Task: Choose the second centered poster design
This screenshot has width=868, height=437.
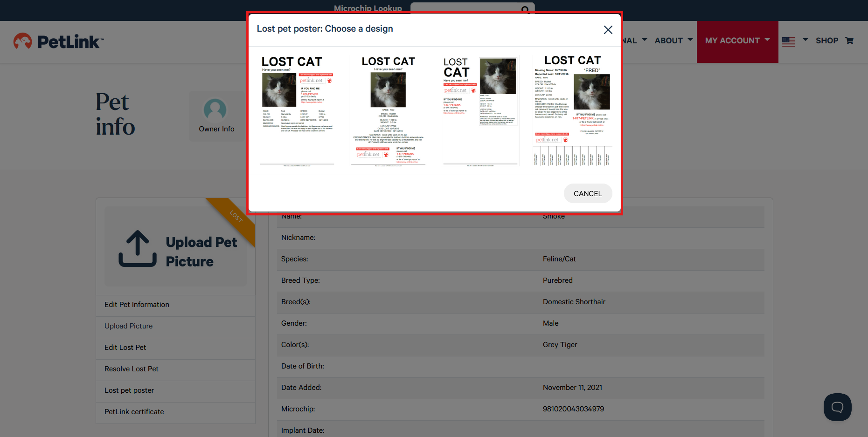Action: coord(388,111)
